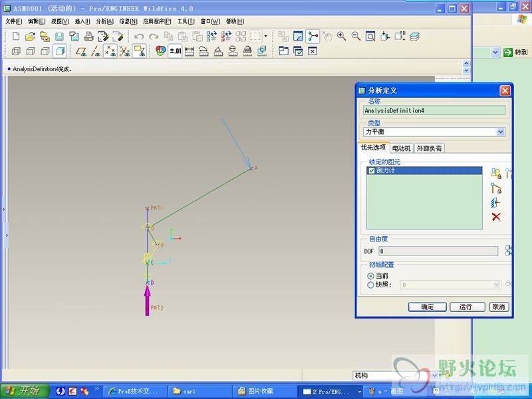Open the 分析(A) menu
This screenshot has height=399, width=532.
[105, 21]
